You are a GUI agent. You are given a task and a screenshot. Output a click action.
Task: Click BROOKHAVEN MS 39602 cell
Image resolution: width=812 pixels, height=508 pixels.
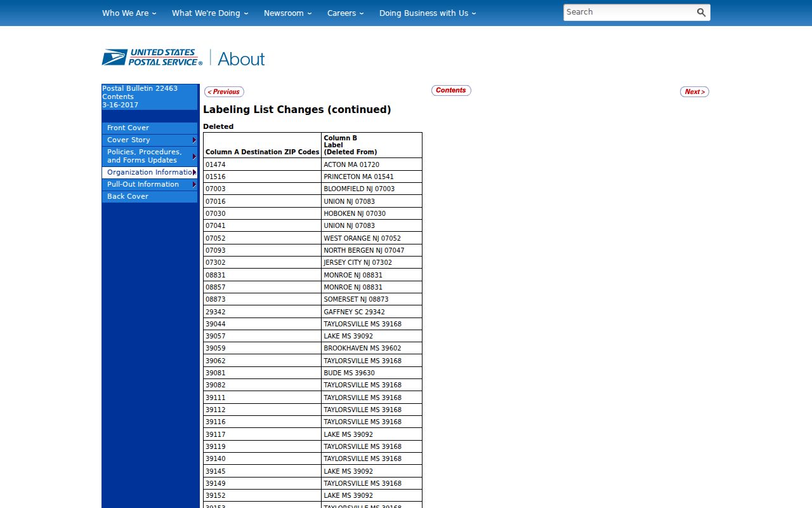click(372, 348)
